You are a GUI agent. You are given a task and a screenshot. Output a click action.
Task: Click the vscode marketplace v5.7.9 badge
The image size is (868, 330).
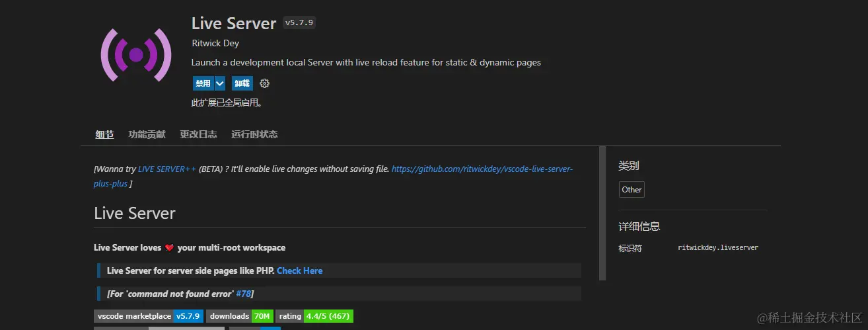coord(149,316)
